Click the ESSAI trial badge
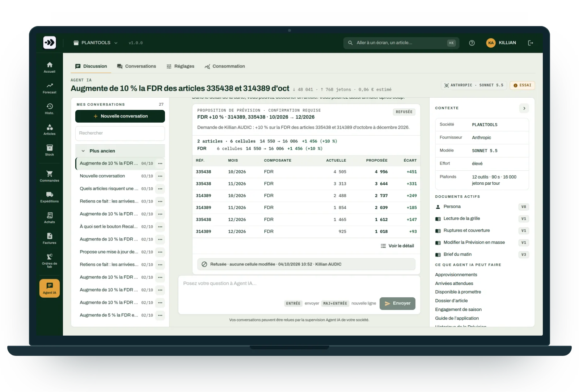Viewport: 579px width, 392px height. tap(522, 85)
